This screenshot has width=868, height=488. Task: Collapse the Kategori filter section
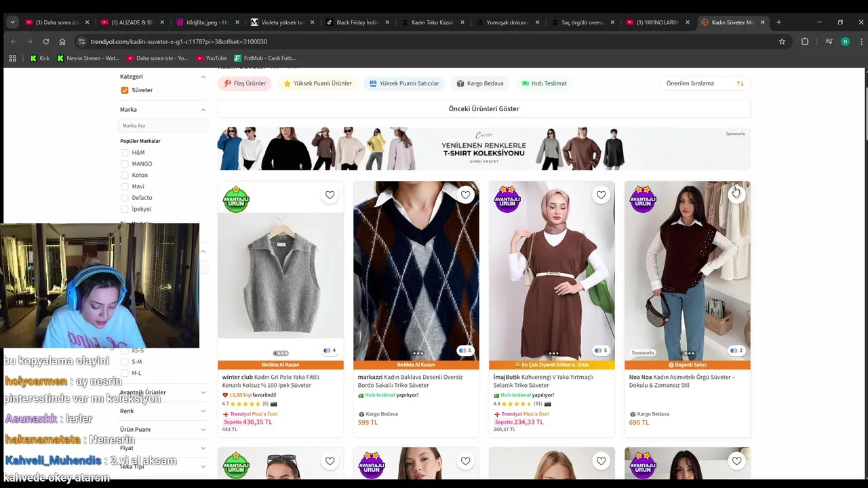tap(203, 77)
